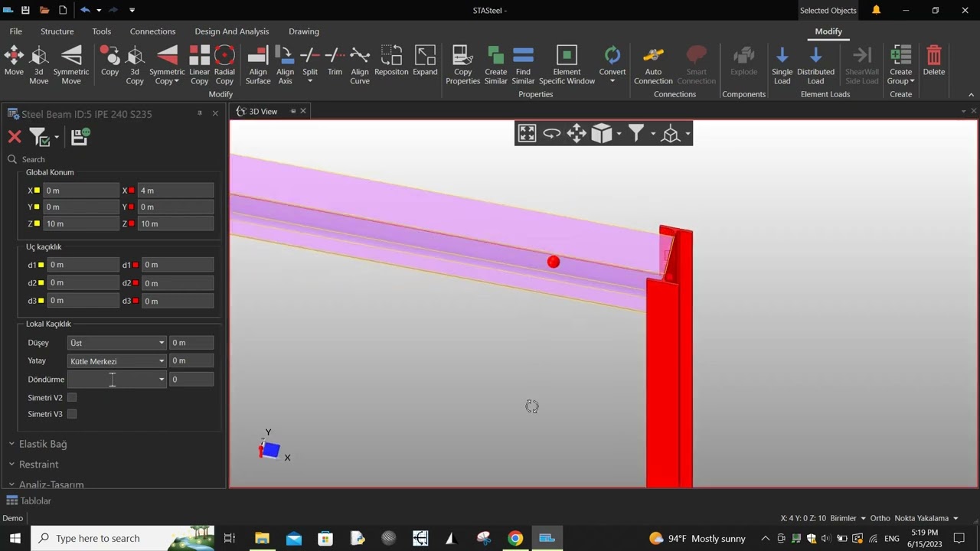The width and height of the screenshot is (980, 551).
Task: Switch to the Structure tab
Action: [57, 31]
